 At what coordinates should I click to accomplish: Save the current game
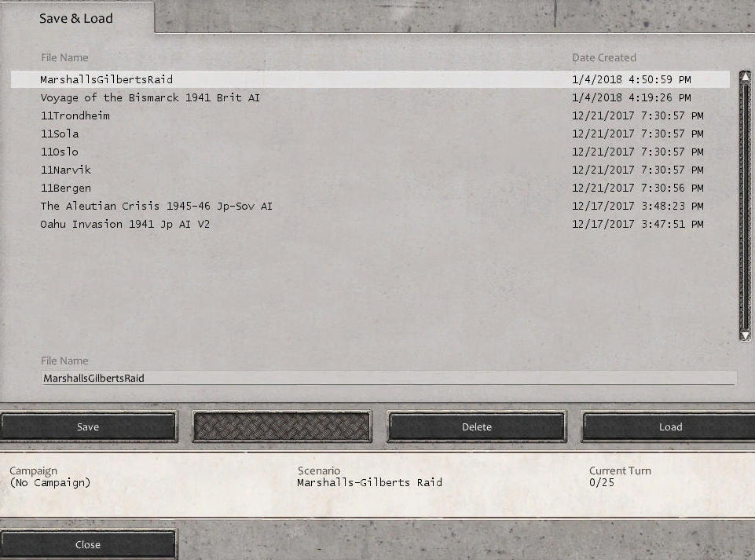pos(88,426)
